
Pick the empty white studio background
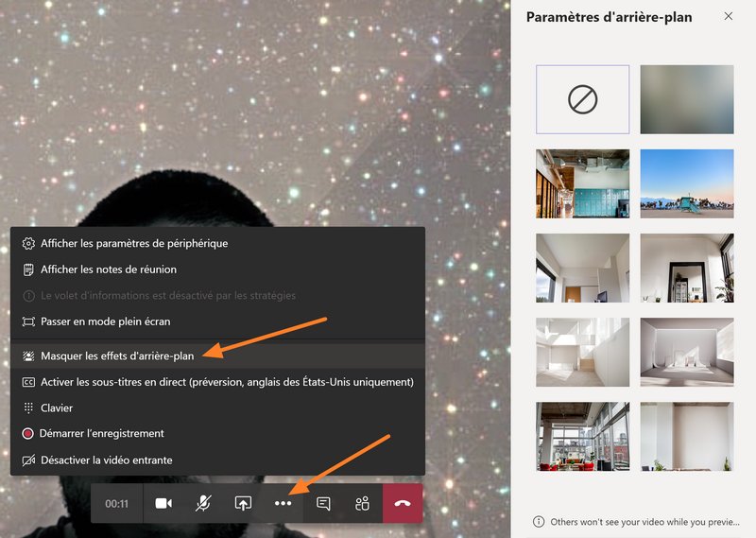tap(687, 352)
